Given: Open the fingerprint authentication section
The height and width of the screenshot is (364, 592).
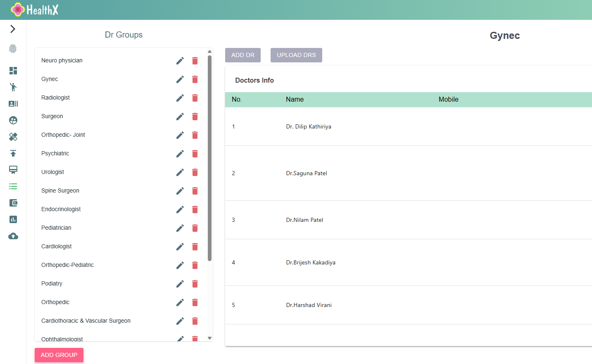Looking at the screenshot, I should click(13, 49).
